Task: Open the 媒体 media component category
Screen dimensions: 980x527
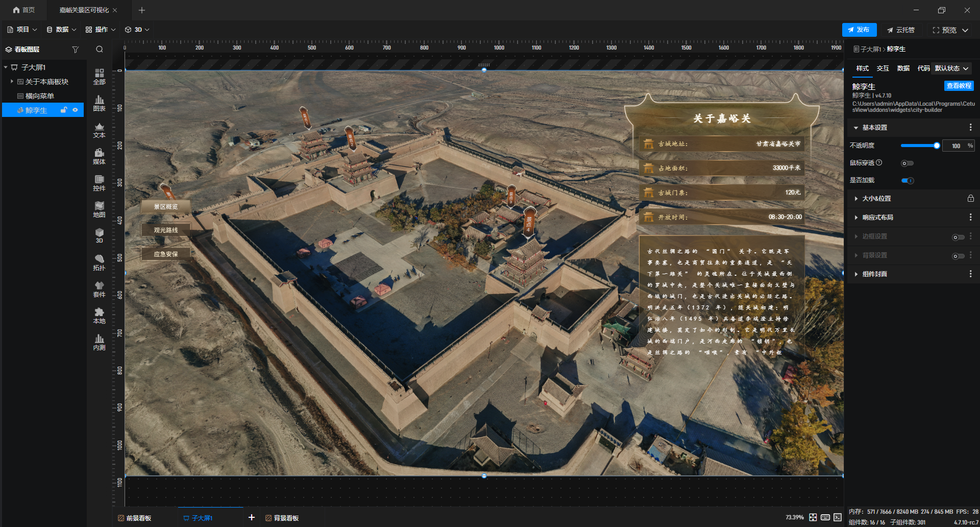Action: tap(99, 156)
